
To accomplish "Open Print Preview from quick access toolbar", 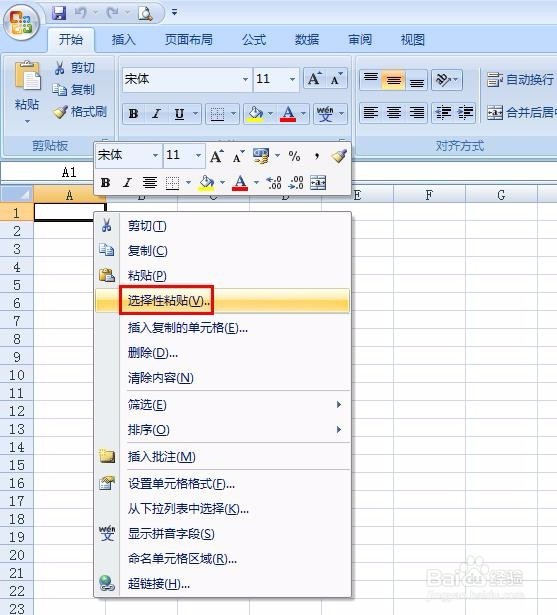I will pos(145,13).
